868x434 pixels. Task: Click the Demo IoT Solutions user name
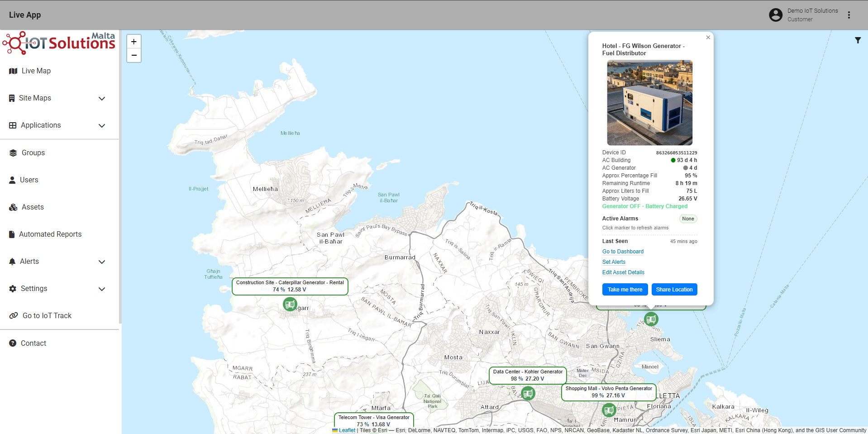812,11
